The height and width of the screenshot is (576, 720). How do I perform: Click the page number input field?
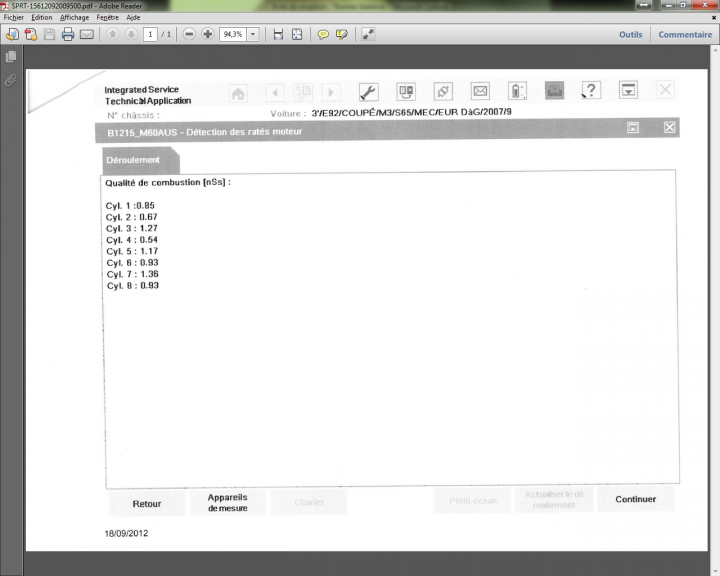pos(150,34)
